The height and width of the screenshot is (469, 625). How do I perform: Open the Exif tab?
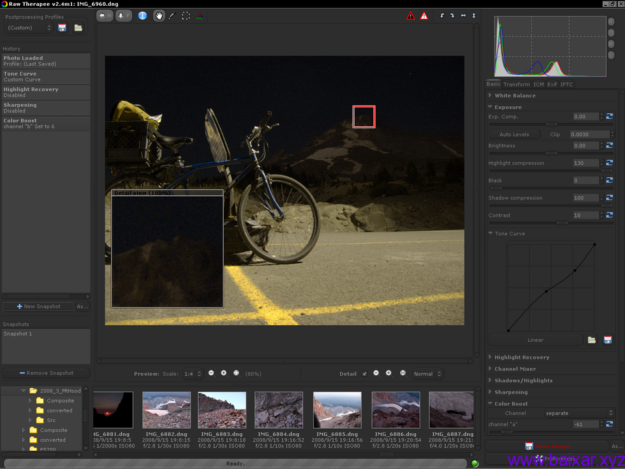click(x=552, y=84)
